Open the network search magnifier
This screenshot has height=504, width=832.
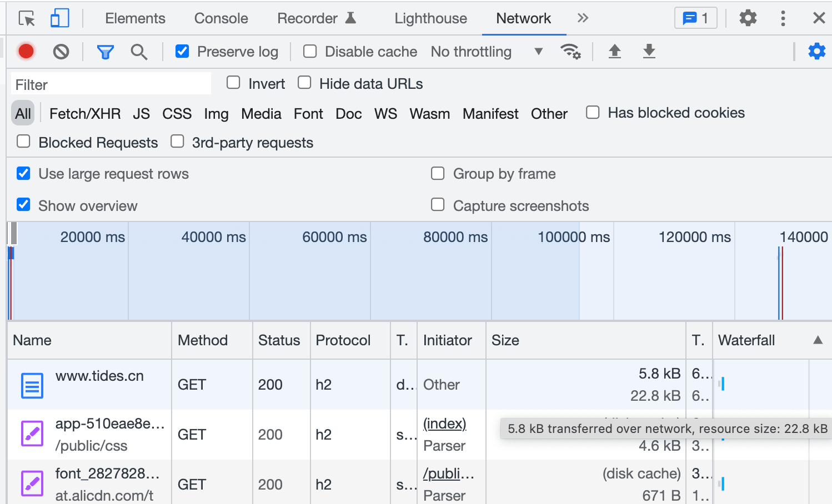click(x=139, y=52)
